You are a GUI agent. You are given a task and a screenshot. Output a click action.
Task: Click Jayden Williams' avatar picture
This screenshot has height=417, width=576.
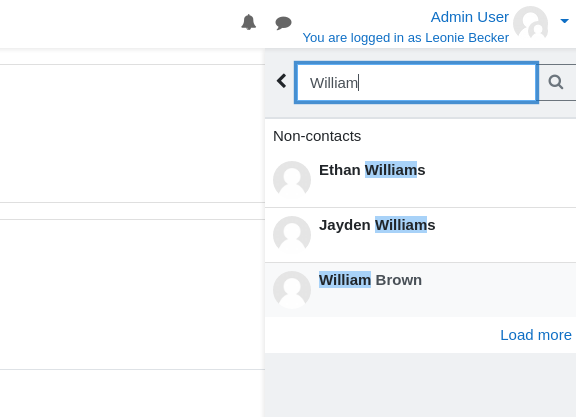pos(292,235)
